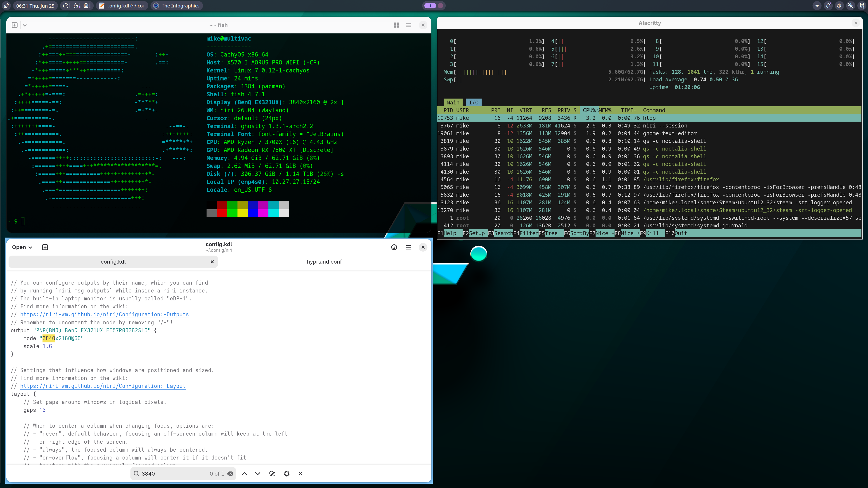Clear the search field text in editor
The width and height of the screenshot is (868, 488).
pyautogui.click(x=230, y=474)
